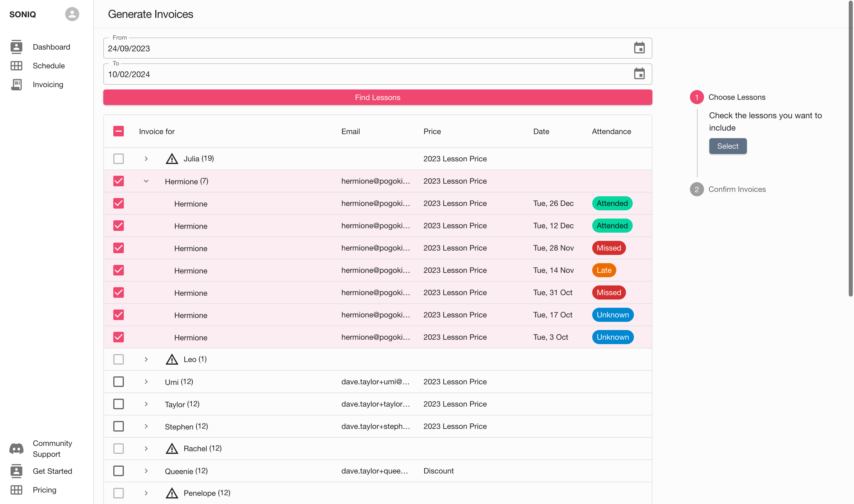This screenshot has height=504, width=854.
Task: Open the From date calendar picker
Action: tap(639, 48)
